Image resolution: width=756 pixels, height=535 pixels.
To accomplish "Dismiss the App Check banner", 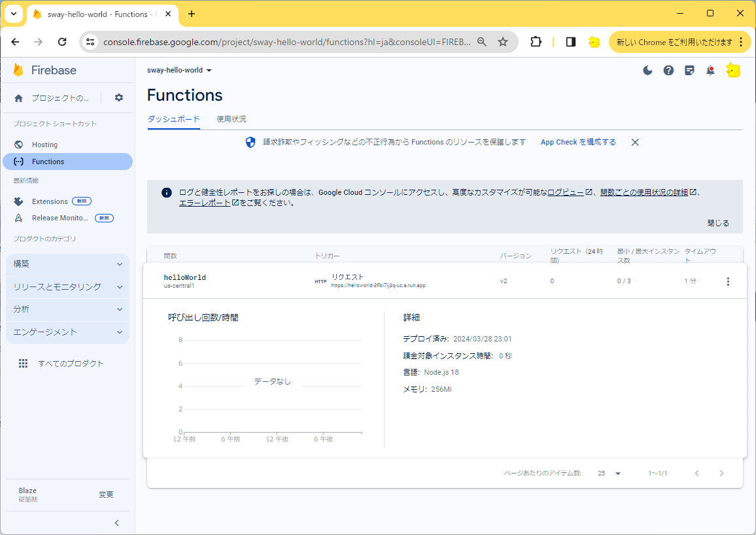I will tap(635, 142).
